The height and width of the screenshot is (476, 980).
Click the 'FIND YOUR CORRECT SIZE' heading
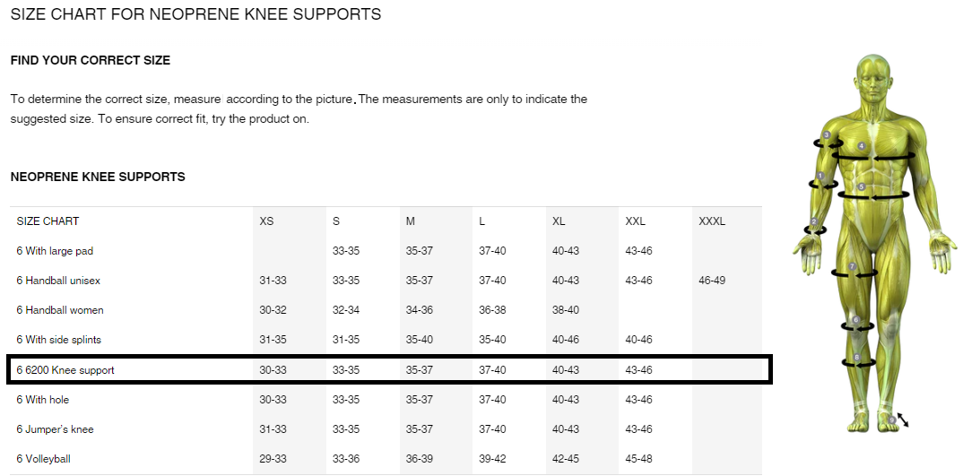click(x=91, y=61)
